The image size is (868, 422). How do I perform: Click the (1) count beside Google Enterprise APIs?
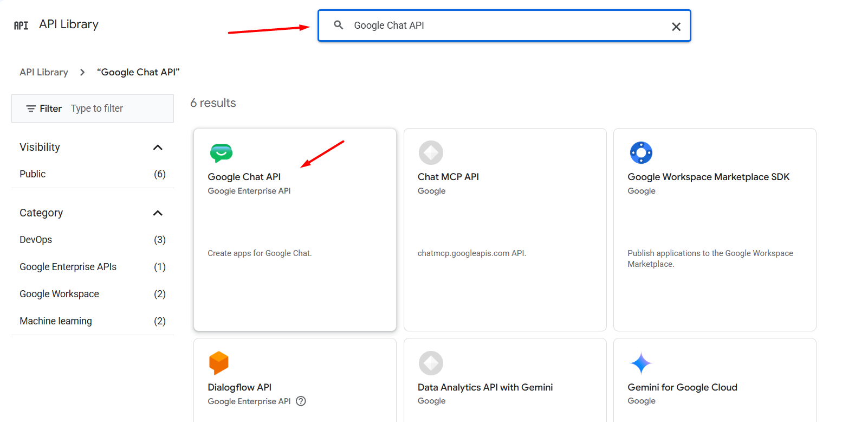click(x=159, y=267)
